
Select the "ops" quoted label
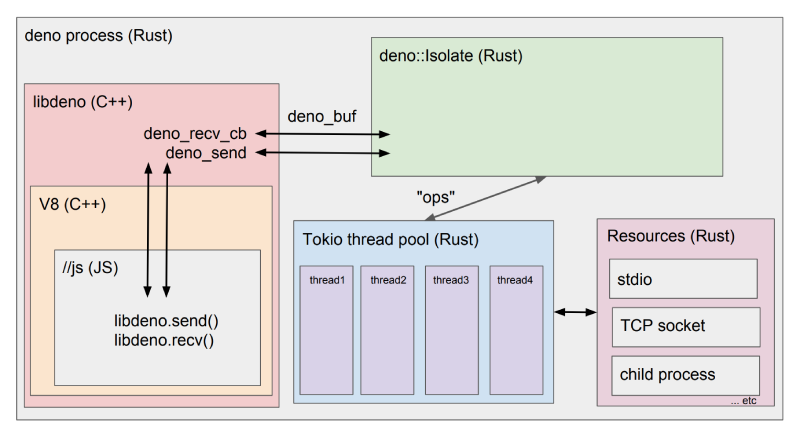[x=436, y=197]
